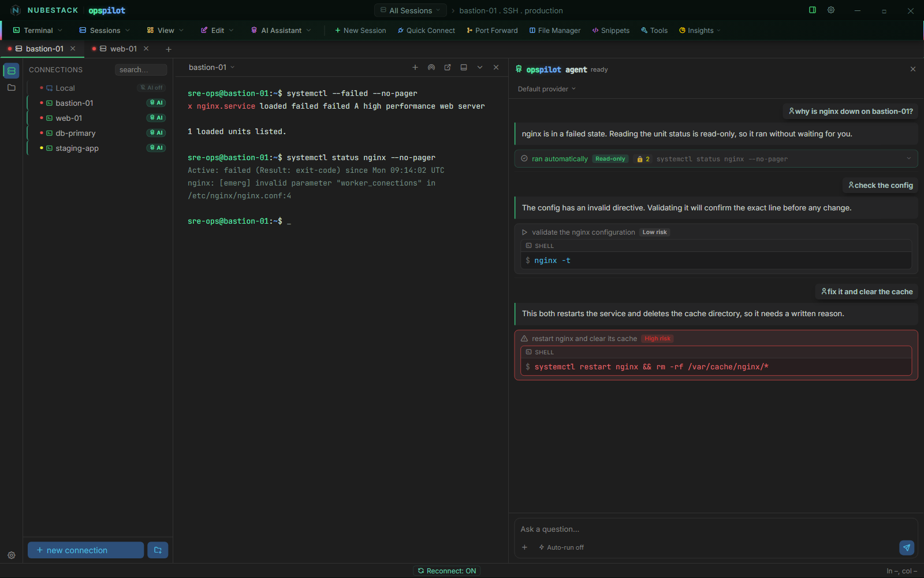Open File Manager
The height and width of the screenshot is (578, 924).
[555, 31]
